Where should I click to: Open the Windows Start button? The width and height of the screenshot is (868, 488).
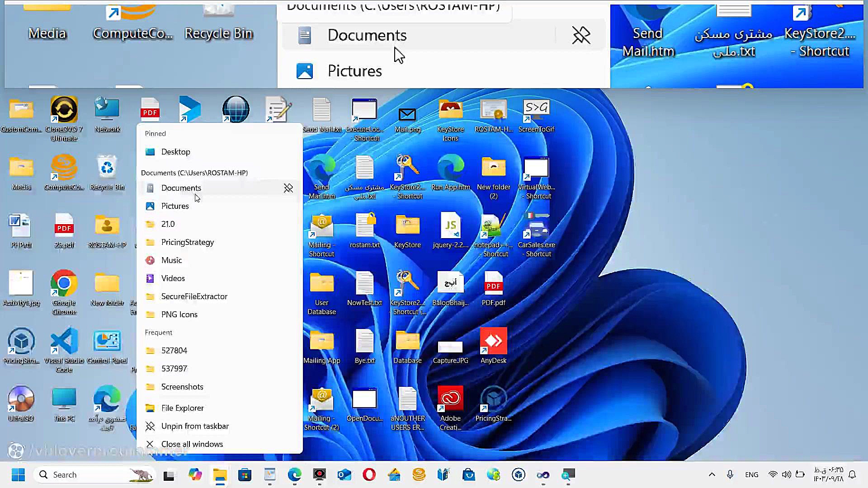18,475
